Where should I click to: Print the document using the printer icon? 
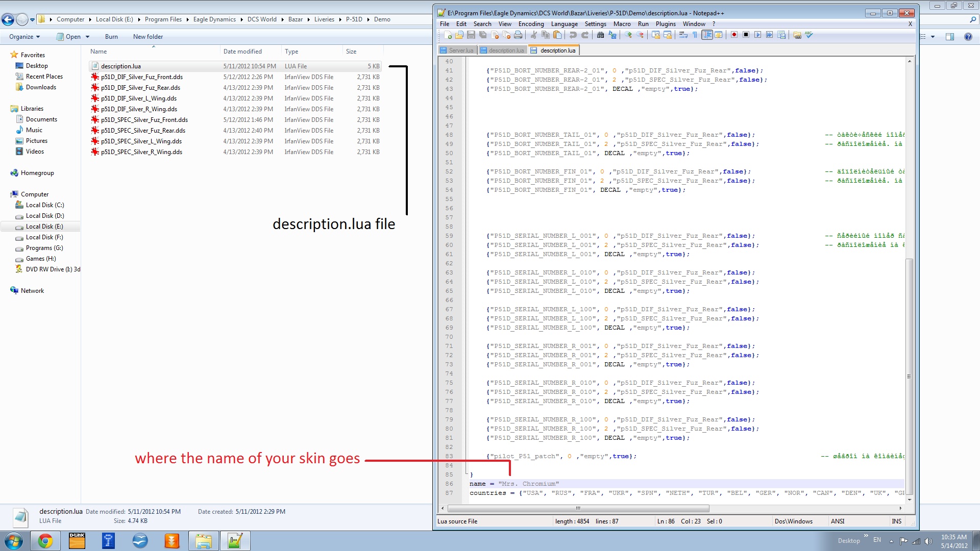point(518,35)
